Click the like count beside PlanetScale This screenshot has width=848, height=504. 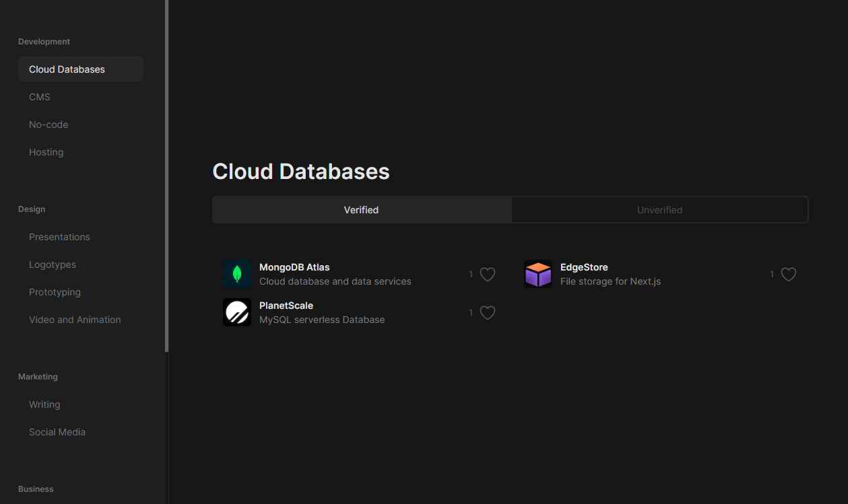471,313
